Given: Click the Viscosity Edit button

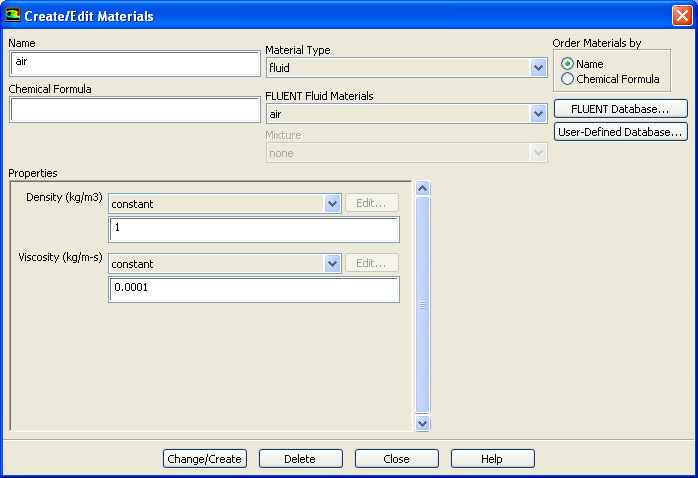Looking at the screenshot, I should pos(372,263).
